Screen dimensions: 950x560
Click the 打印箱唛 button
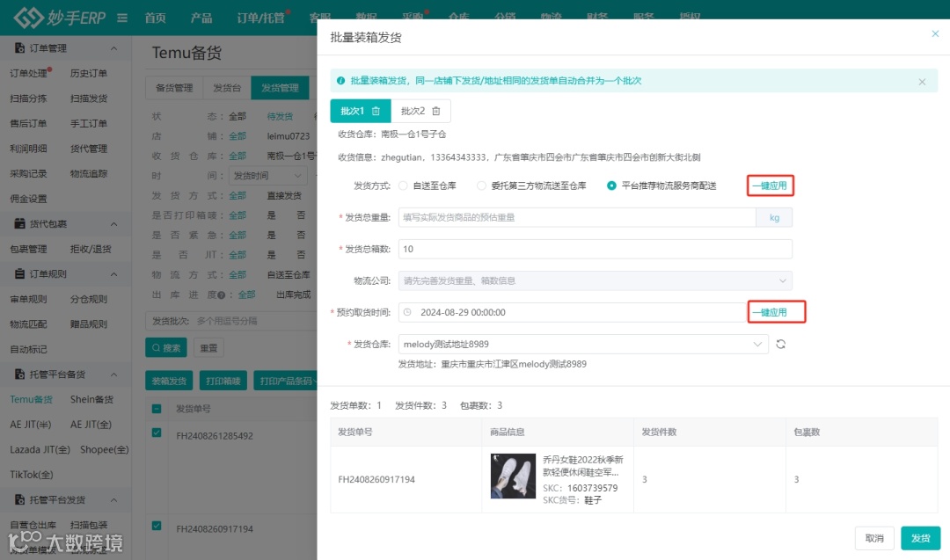coord(223,381)
